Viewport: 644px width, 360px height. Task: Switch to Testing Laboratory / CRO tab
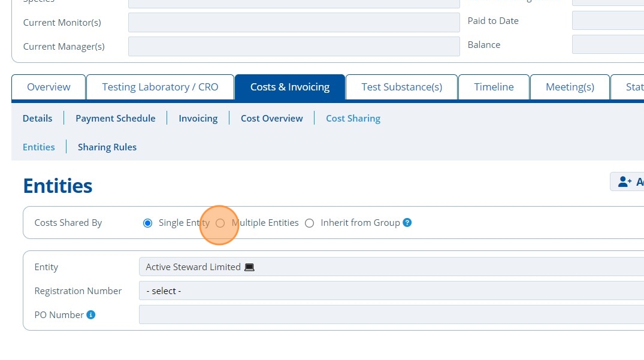click(x=160, y=87)
